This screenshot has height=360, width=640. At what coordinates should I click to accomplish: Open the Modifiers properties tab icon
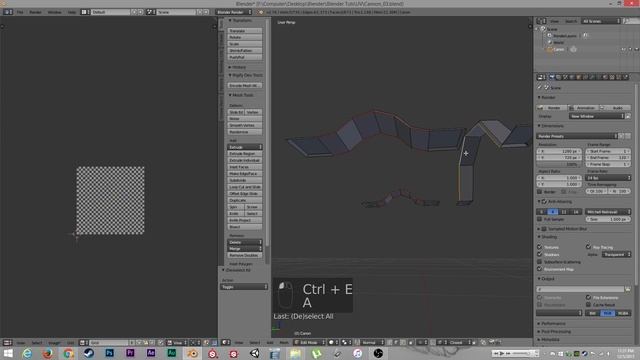591,77
